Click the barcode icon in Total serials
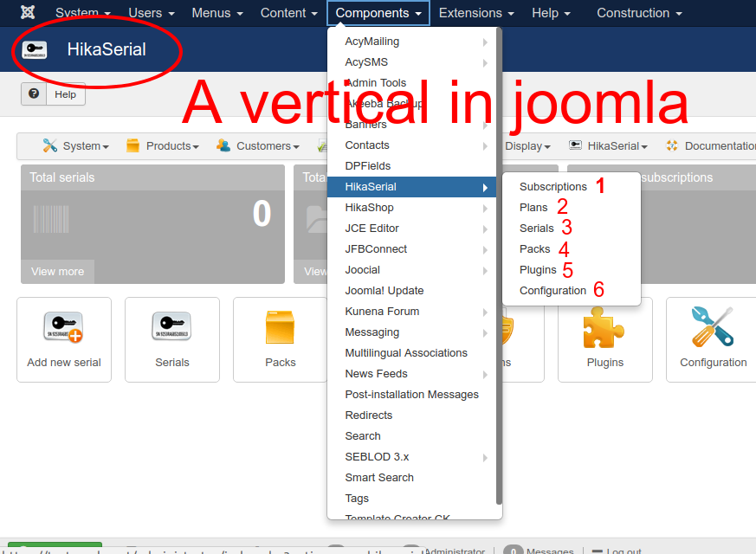Image resolution: width=756 pixels, height=554 pixels. (51, 219)
